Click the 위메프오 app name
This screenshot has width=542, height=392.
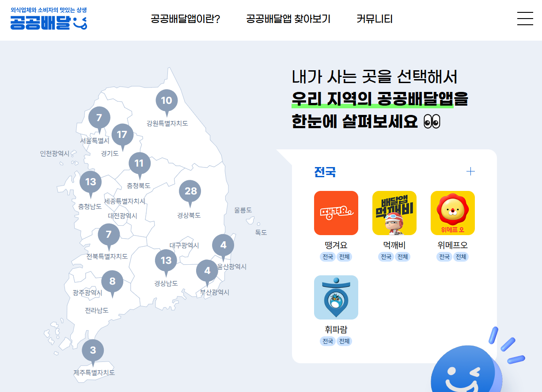[453, 245]
